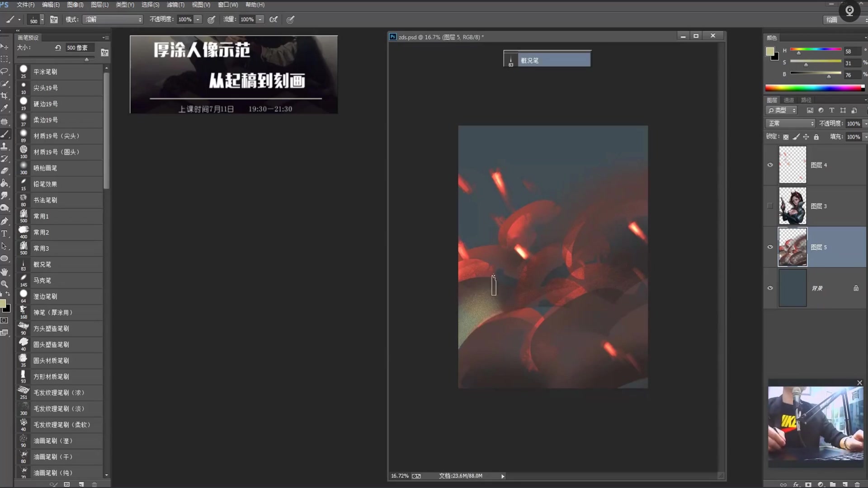Open the layer filter 类型 dropdown
Screen dimensions: 868x488
(x=782, y=110)
